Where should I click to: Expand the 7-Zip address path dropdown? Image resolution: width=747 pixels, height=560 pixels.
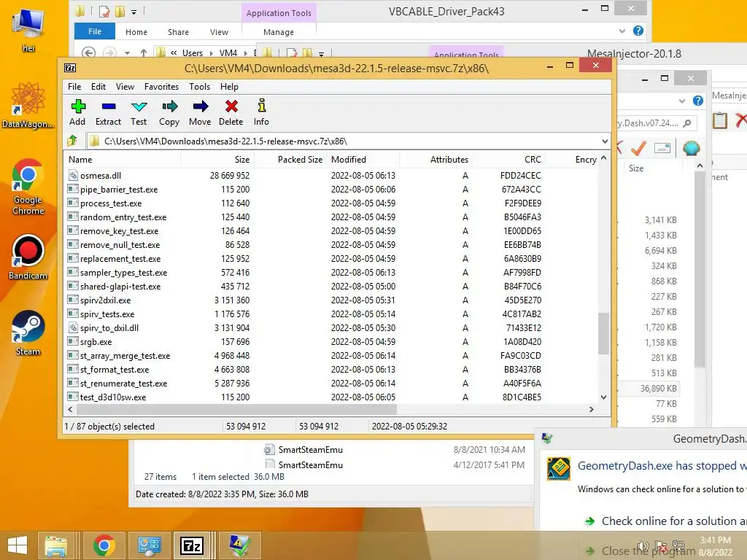605,141
